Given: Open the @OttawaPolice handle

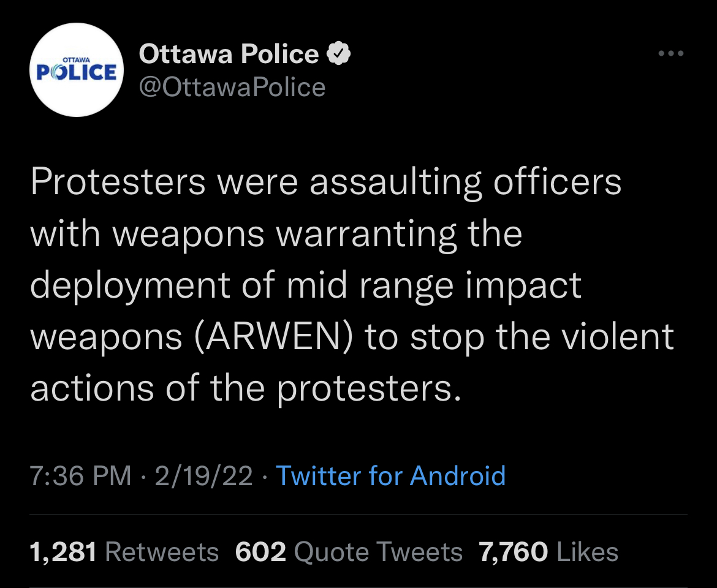Looking at the screenshot, I should [232, 87].
